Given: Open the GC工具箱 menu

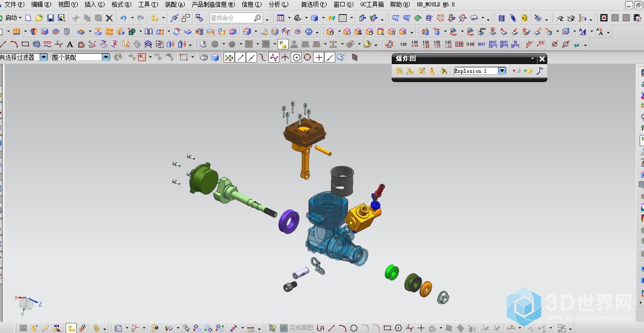Looking at the screenshot, I should click(372, 4).
